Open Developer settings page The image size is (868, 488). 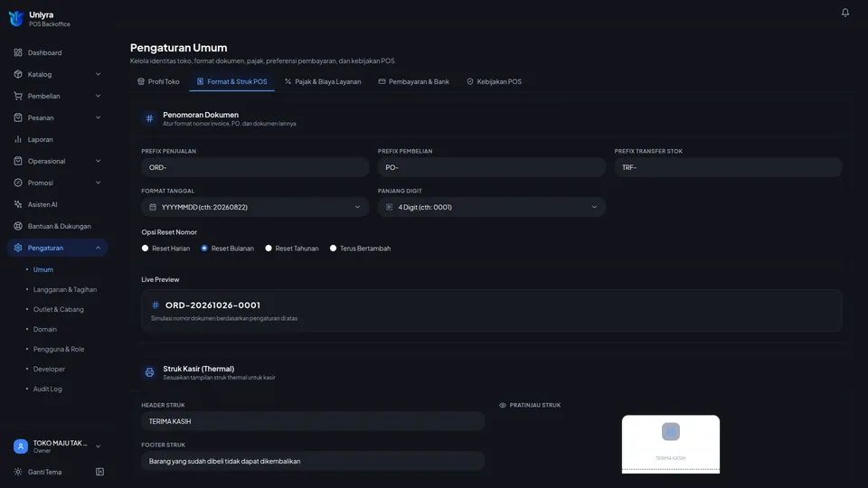[49, 369]
